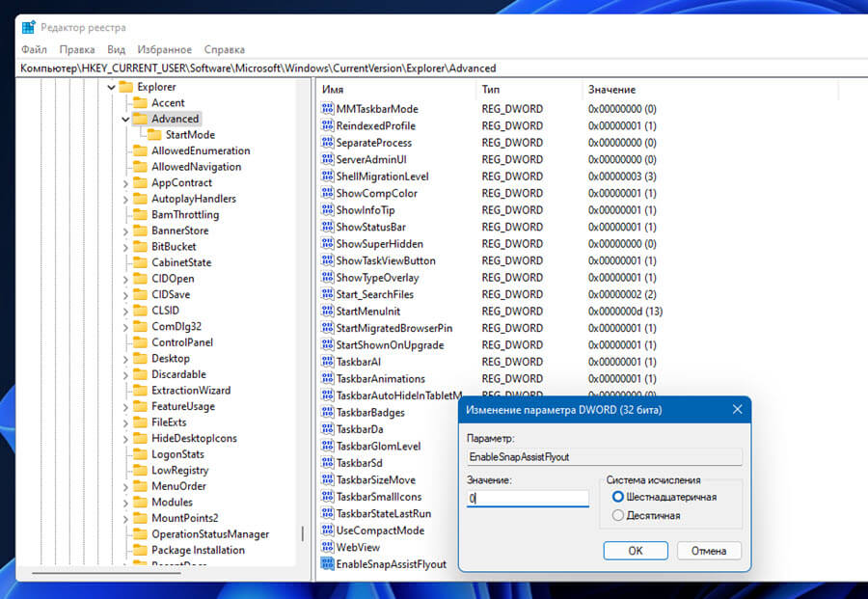
Task: Sort values by the Имя column header
Action: pyautogui.click(x=395, y=89)
